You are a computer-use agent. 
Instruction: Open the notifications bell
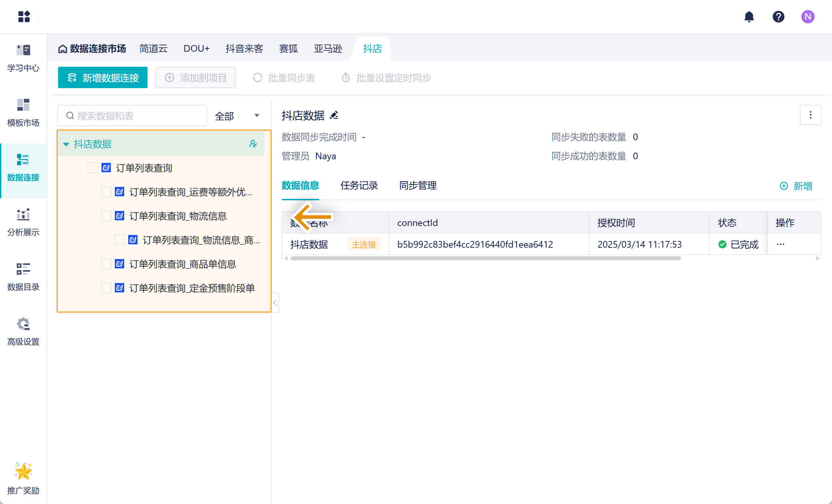749,17
